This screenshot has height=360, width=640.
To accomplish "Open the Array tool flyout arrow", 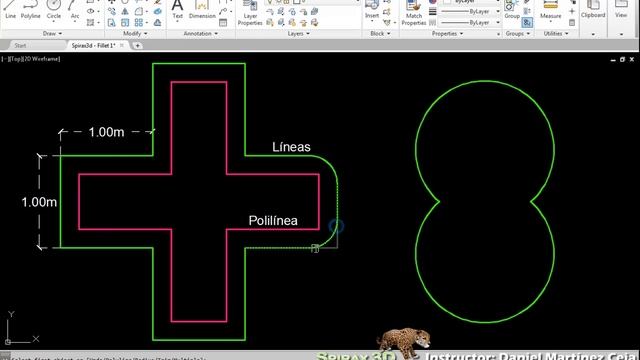I will [x=147, y=23].
